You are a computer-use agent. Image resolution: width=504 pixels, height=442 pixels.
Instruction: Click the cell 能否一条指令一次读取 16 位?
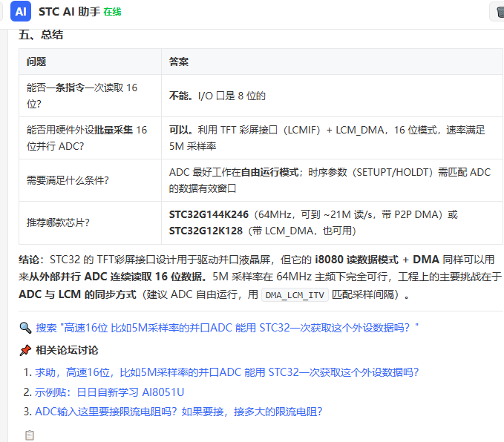click(x=90, y=96)
